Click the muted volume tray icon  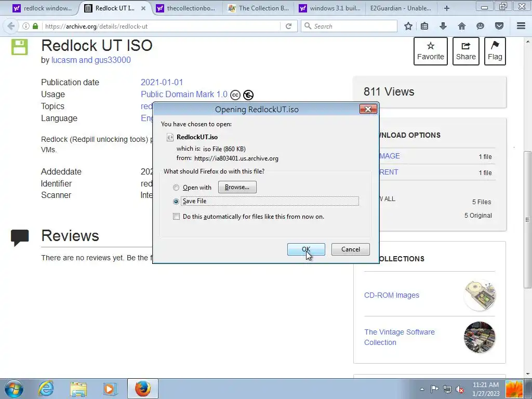click(x=460, y=389)
